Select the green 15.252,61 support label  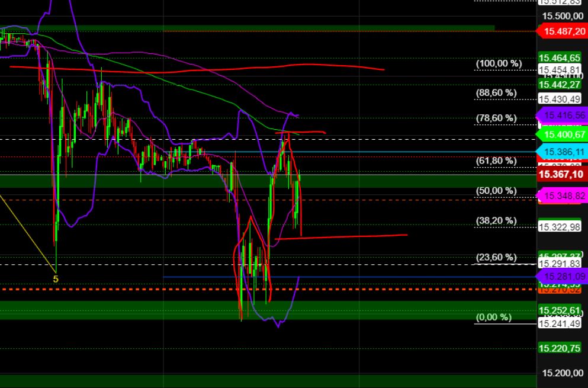click(x=558, y=310)
